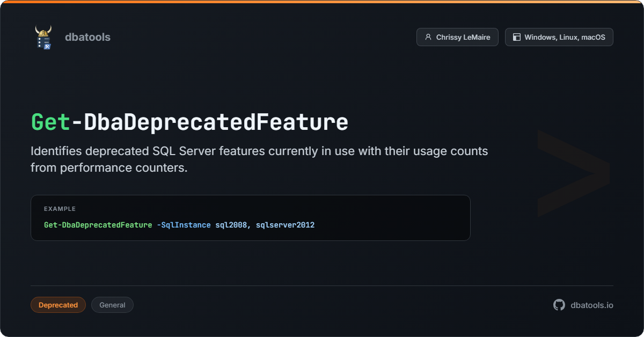Click the large faded chevron watermark
This screenshot has height=337, width=644.
[573, 173]
